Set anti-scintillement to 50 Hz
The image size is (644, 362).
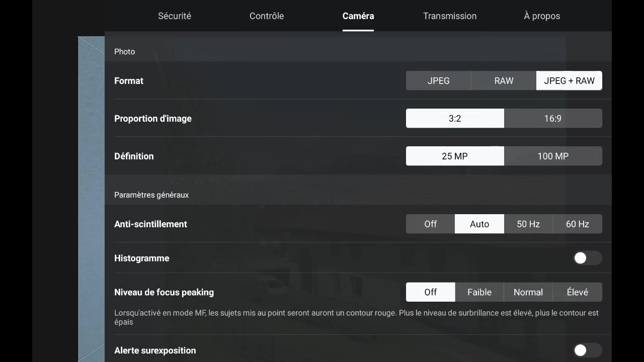(528, 224)
